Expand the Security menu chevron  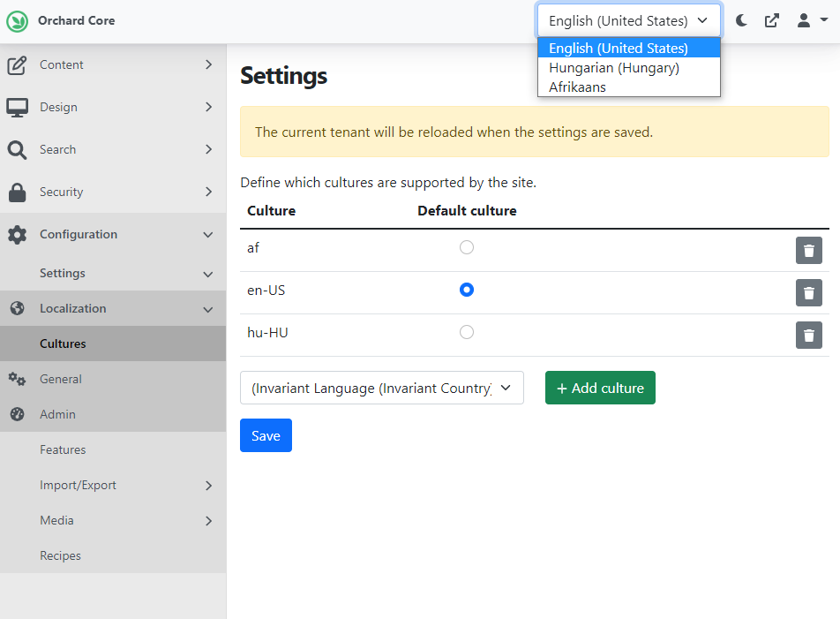coord(209,192)
